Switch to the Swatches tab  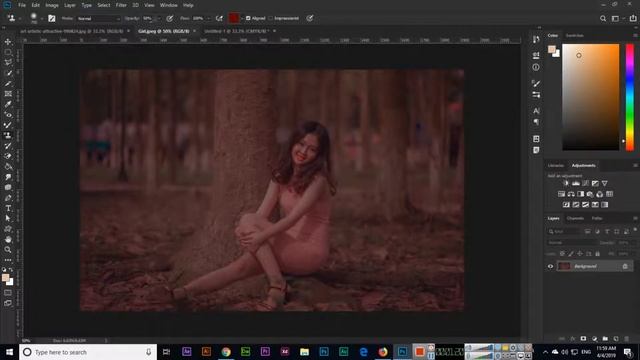tap(575, 36)
